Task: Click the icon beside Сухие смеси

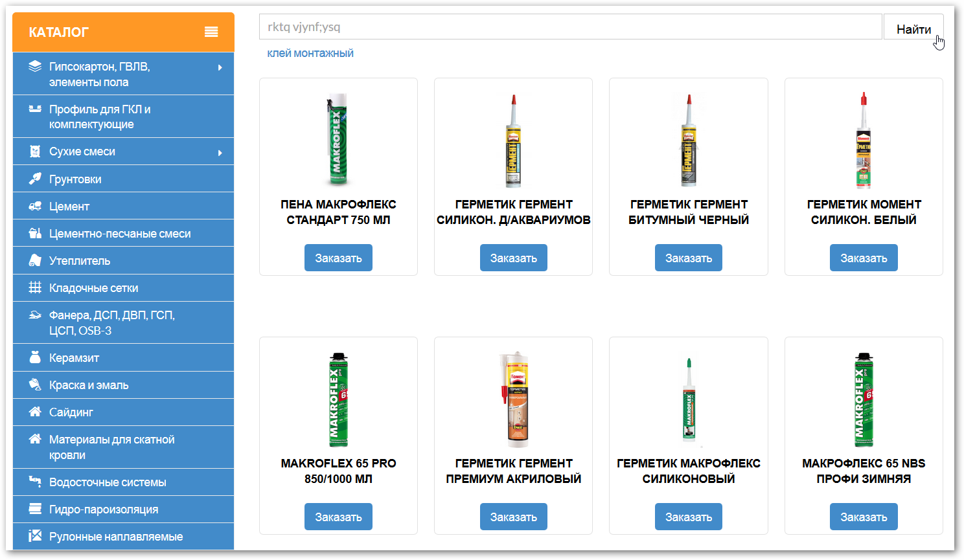Action: (35, 151)
